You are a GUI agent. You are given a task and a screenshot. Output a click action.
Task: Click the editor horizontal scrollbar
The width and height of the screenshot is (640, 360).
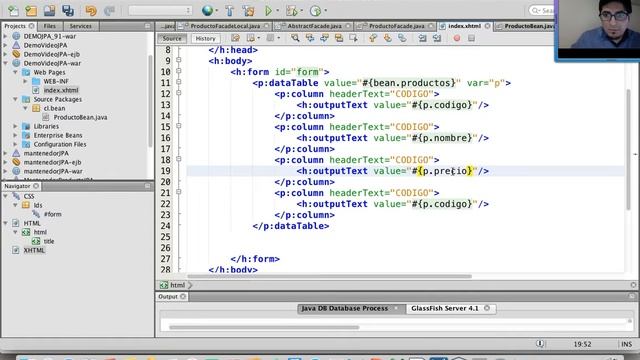(x=329, y=276)
